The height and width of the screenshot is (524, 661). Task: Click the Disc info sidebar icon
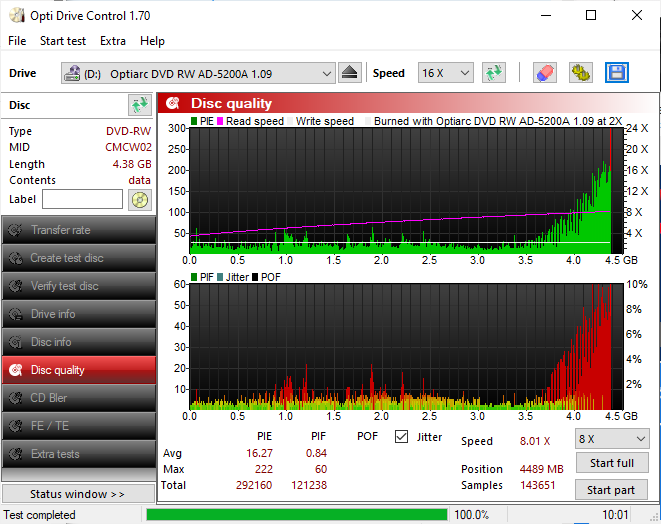16,342
